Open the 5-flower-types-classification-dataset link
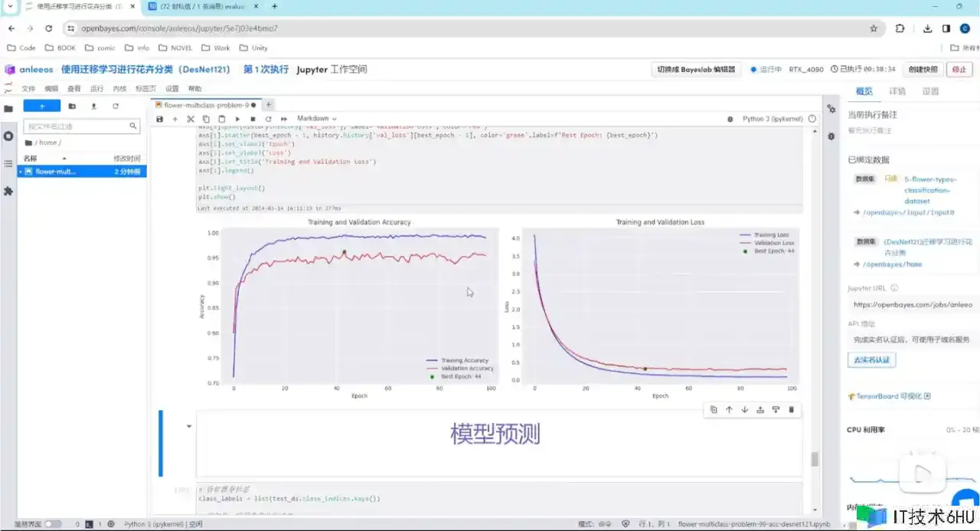980x531 pixels. (x=930, y=189)
